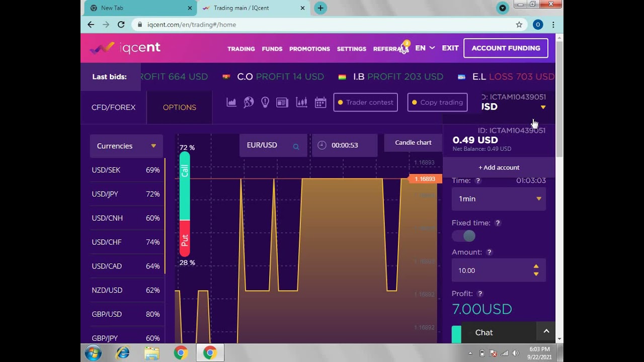Select the USD/CAD currency pair

pos(126,266)
